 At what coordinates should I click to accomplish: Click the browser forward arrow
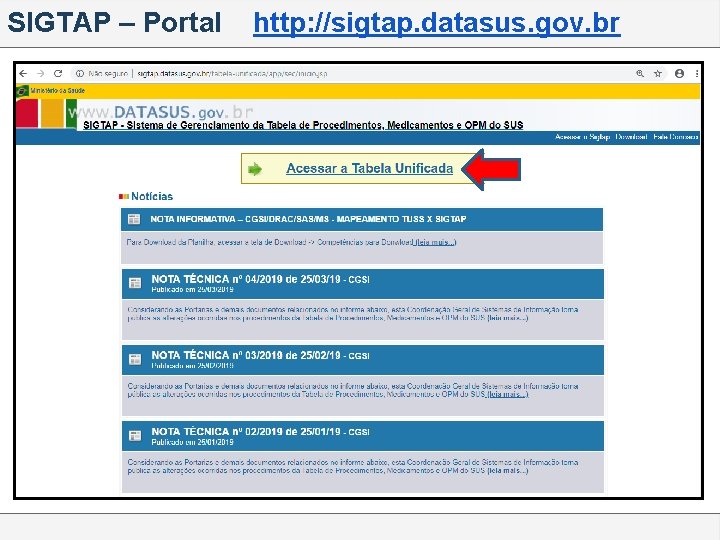[x=41, y=73]
